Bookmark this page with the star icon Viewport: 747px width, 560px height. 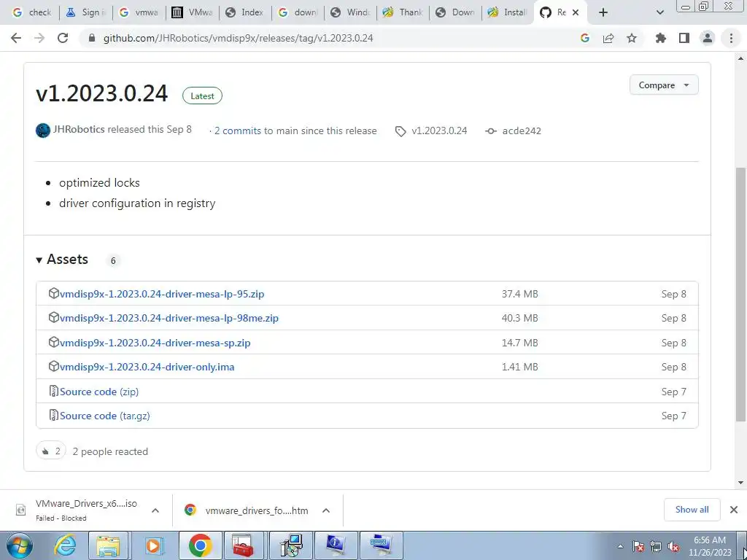coord(632,38)
